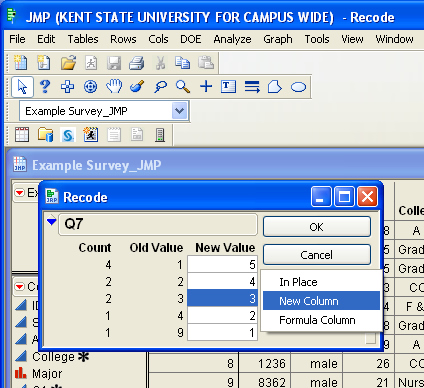
Task: Click the Example Survey_JMP window title bar
Action: tap(215, 165)
